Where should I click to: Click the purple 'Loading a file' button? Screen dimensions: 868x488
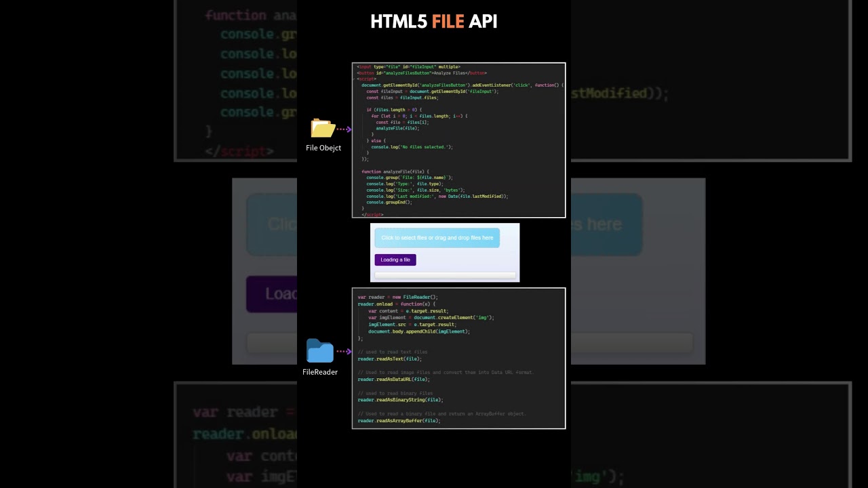(395, 260)
